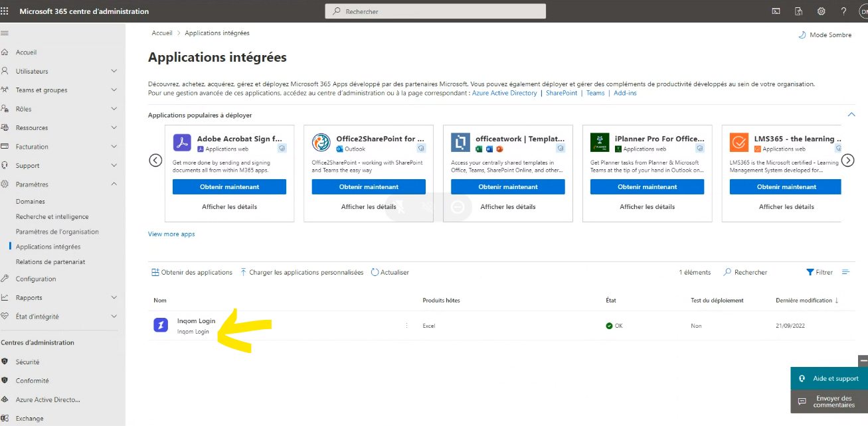Get Adobe Acrobat Sign with Obtenir maintenant
The width and height of the screenshot is (868, 426).
tap(229, 187)
